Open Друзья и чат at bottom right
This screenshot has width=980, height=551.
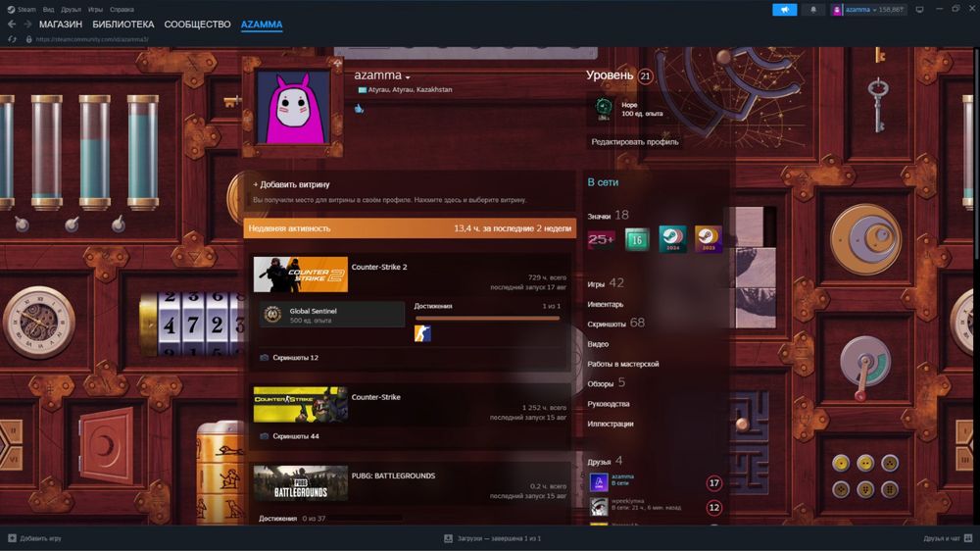click(x=948, y=538)
